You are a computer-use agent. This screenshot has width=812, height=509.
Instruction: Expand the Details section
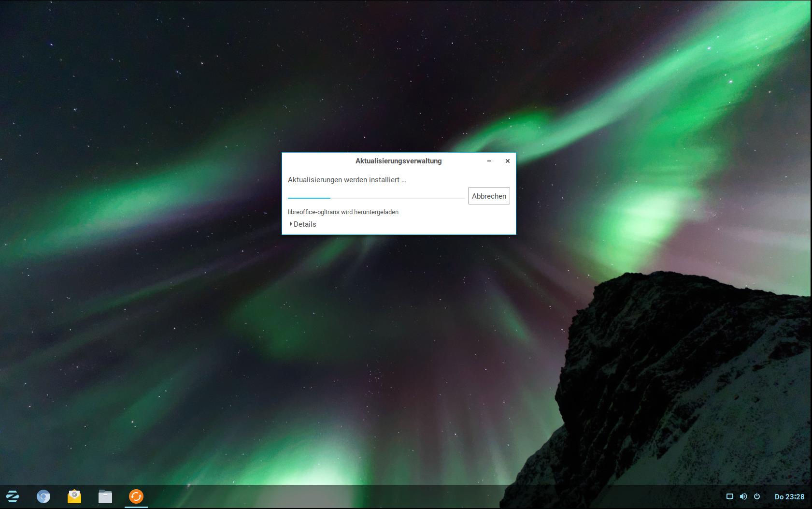[x=303, y=224]
